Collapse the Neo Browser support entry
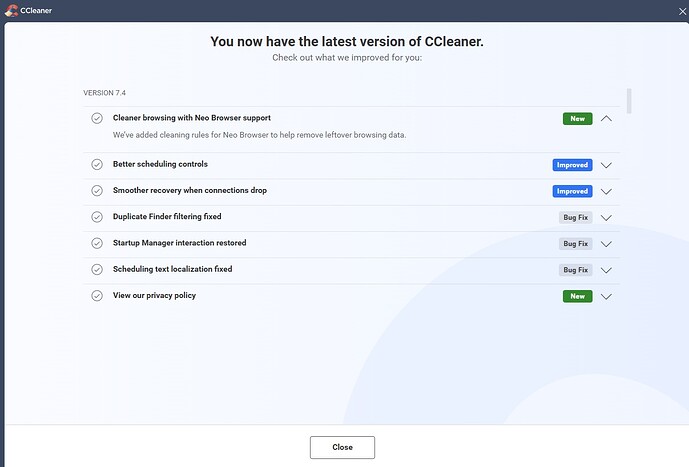The image size is (689, 467). click(x=606, y=119)
